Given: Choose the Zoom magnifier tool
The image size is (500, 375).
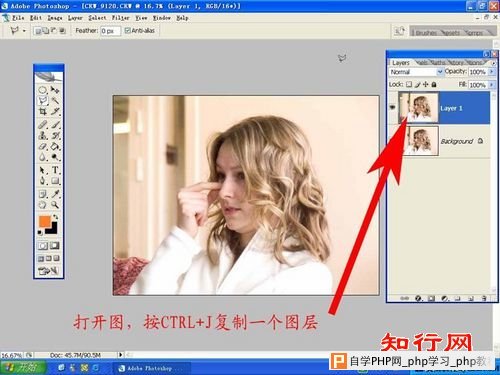Looking at the screenshot, I should (x=55, y=204).
